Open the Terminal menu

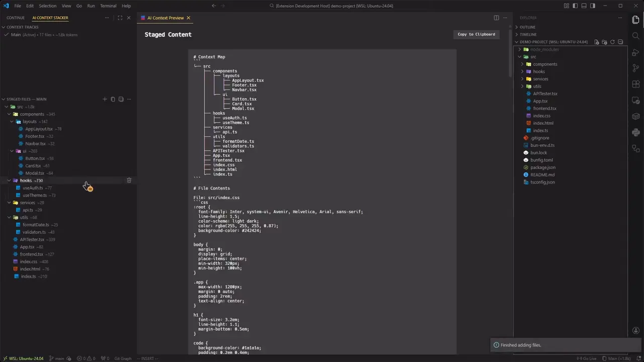108,6
